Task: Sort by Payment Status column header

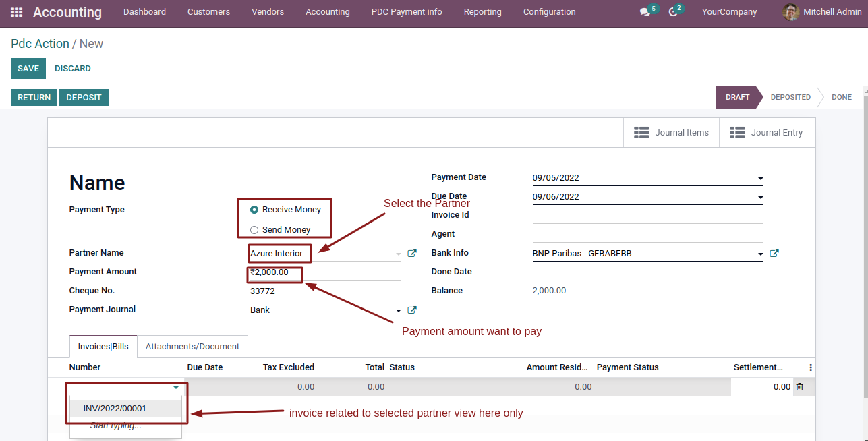Action: (x=628, y=367)
